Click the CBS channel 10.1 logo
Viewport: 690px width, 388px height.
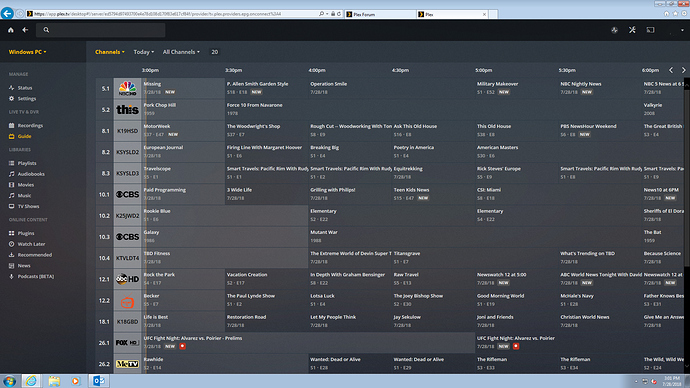click(127, 194)
